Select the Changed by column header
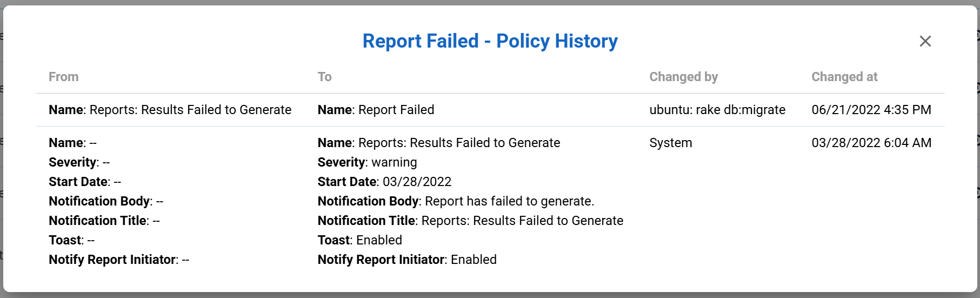 [x=683, y=77]
